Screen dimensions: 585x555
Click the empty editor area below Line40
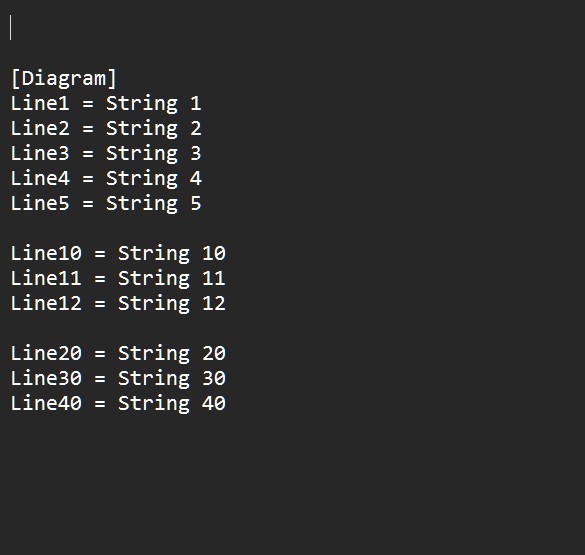[292, 485]
